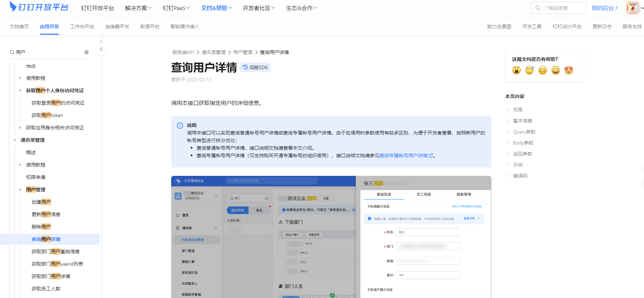Open the 开发者社区 dropdown menu
The image size is (644, 298).
point(258,8)
